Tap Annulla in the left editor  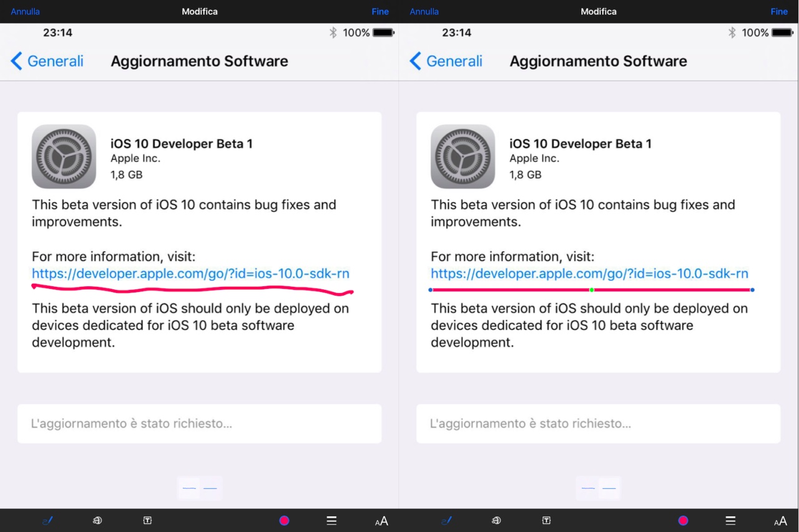coord(25,11)
